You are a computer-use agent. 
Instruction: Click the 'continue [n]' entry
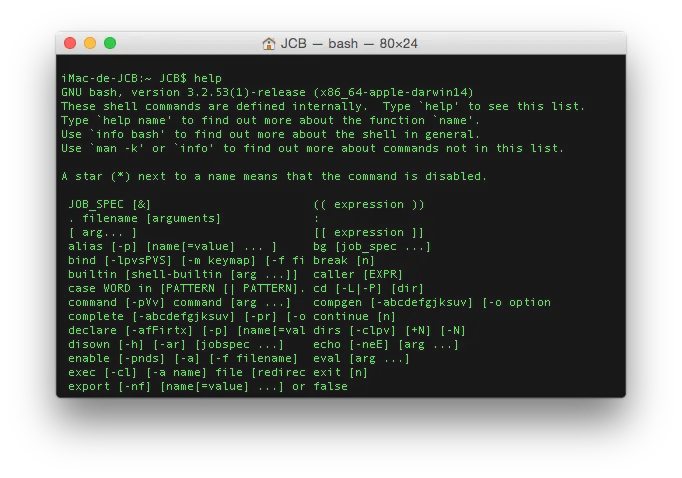pos(354,316)
